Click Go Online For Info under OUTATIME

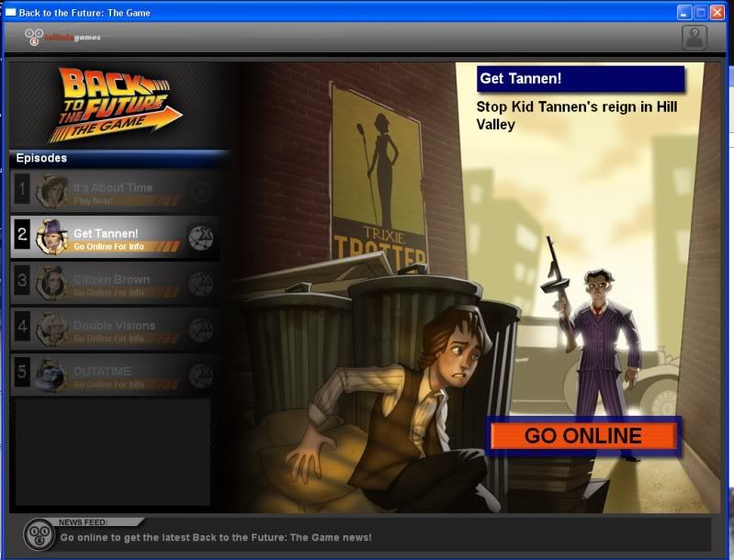coord(108,384)
